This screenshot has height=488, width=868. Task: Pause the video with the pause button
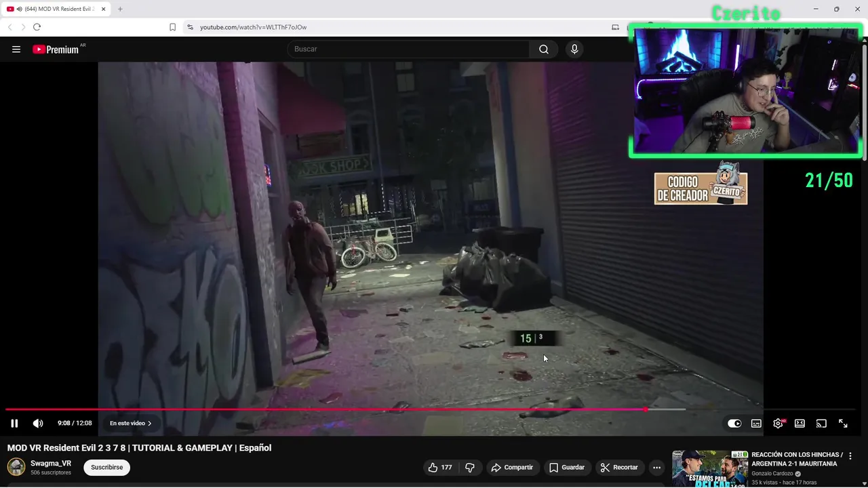(14, 424)
